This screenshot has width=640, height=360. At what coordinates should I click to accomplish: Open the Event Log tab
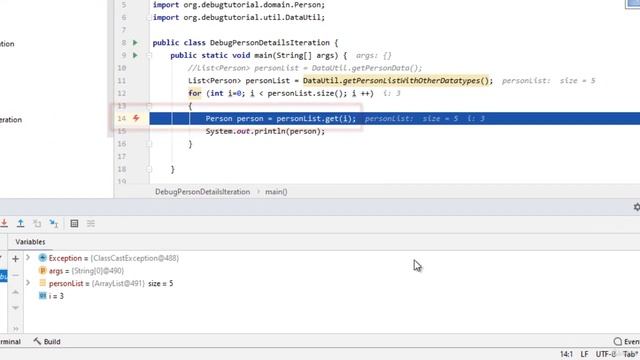tap(627, 342)
